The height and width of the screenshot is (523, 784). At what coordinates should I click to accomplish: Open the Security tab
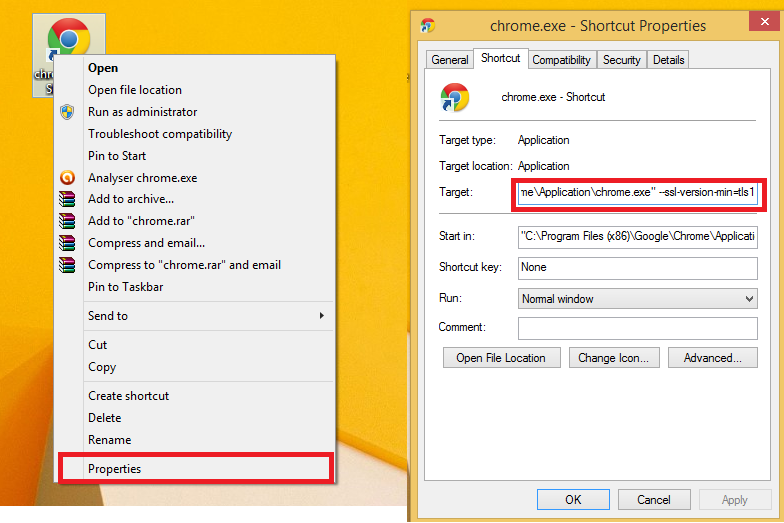pyautogui.click(x=622, y=60)
